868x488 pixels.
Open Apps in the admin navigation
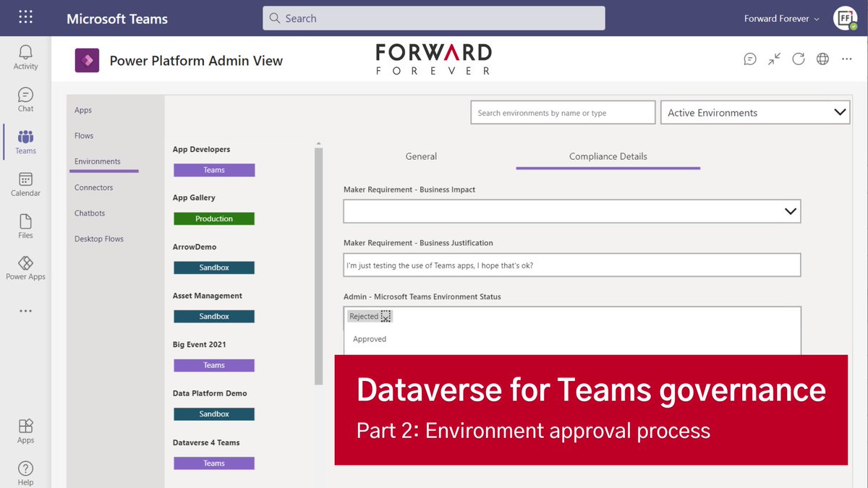(83, 110)
